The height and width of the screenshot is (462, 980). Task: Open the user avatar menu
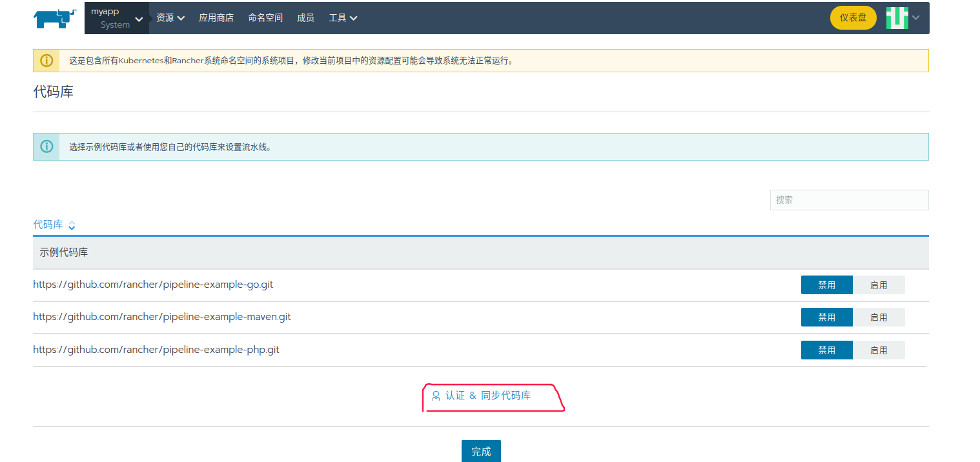coord(897,18)
